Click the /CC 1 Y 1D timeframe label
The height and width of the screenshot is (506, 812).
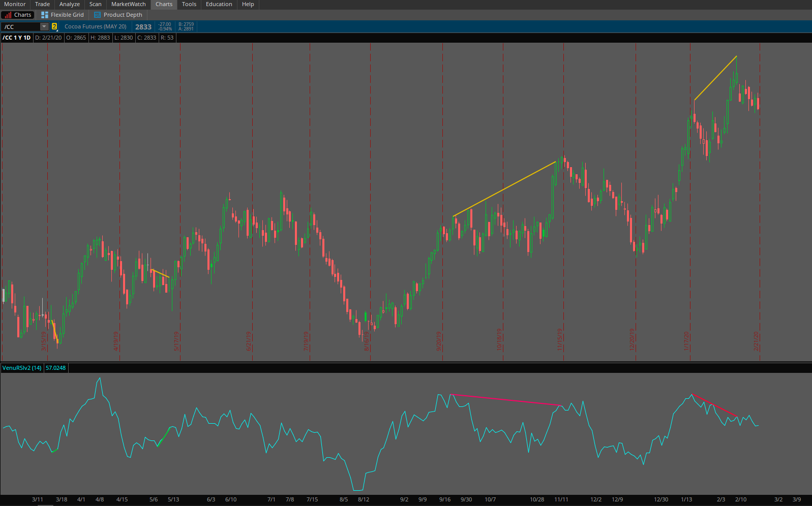pyautogui.click(x=17, y=38)
